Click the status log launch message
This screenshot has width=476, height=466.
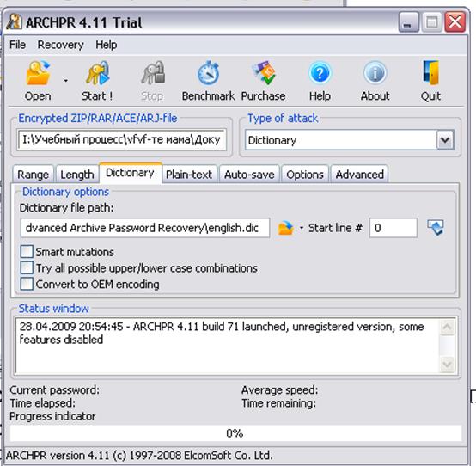point(222,333)
